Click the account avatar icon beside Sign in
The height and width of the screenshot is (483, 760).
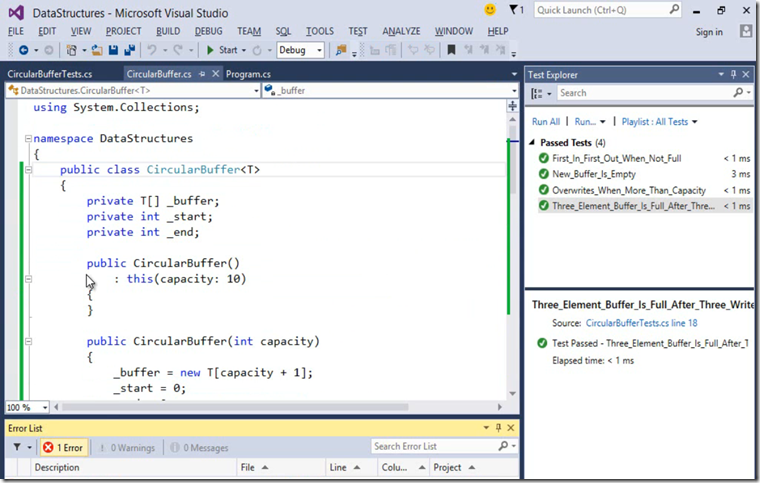[x=745, y=31]
